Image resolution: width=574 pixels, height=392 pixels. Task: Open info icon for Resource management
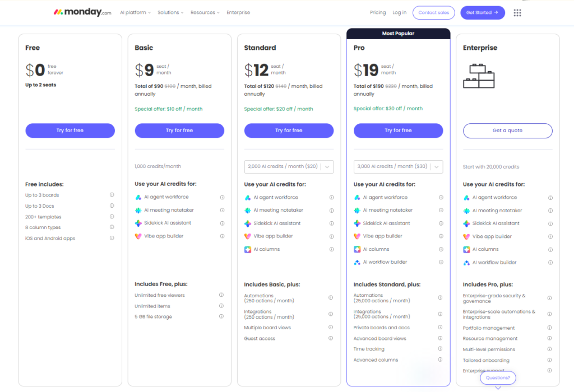pos(549,338)
